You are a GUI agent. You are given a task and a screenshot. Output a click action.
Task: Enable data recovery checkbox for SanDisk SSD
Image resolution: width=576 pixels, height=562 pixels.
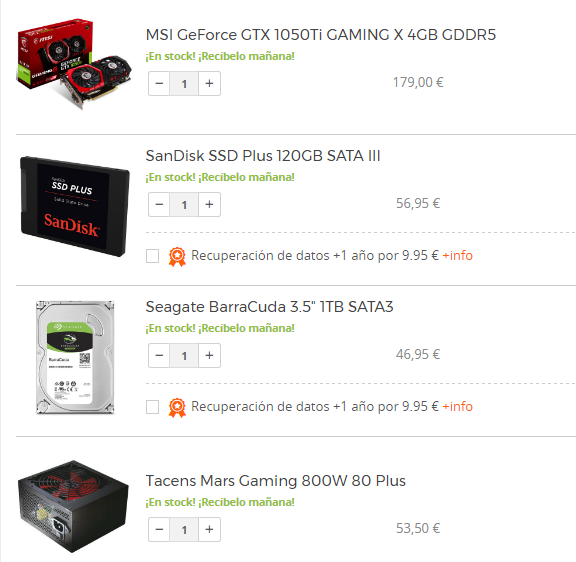point(152,256)
